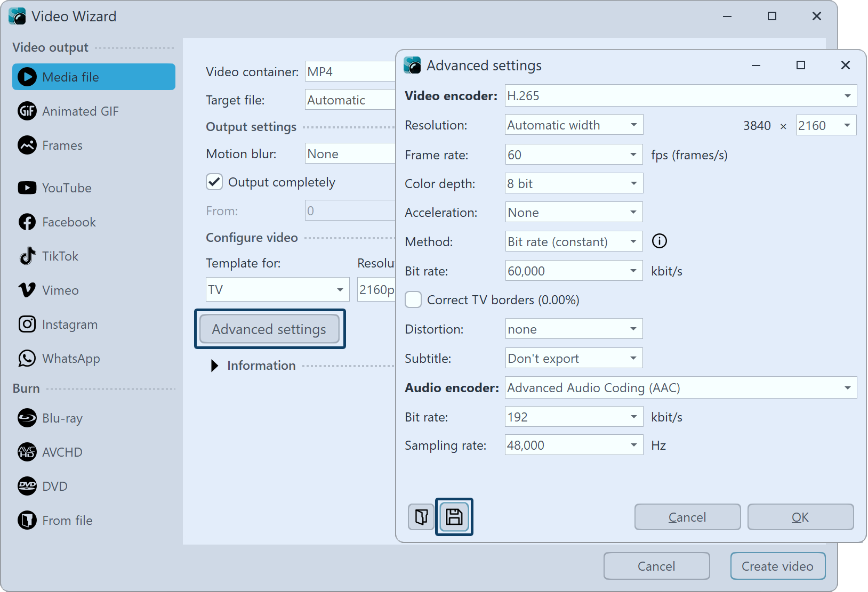Click the Target file input field
Viewport: 868px width, 592px height.
point(349,100)
